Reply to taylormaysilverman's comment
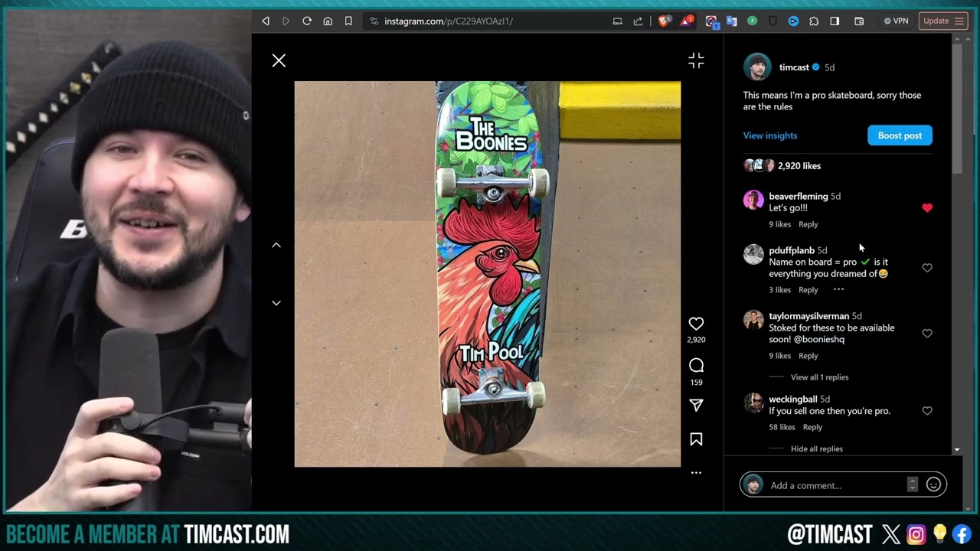This screenshot has height=551, width=980. tap(808, 356)
